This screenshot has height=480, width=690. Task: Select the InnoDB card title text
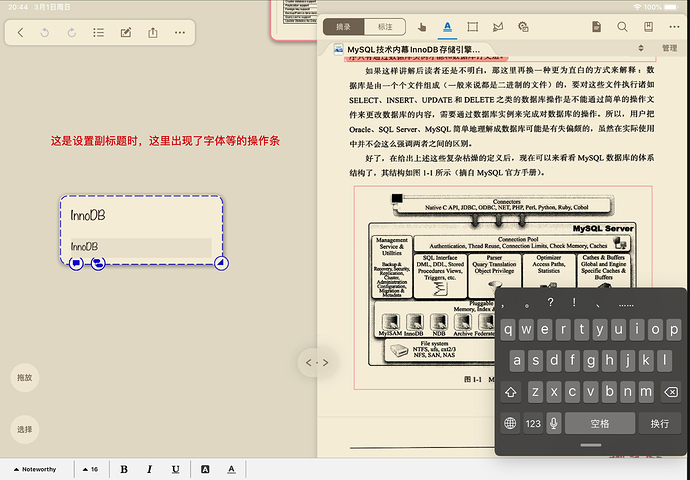[88, 215]
